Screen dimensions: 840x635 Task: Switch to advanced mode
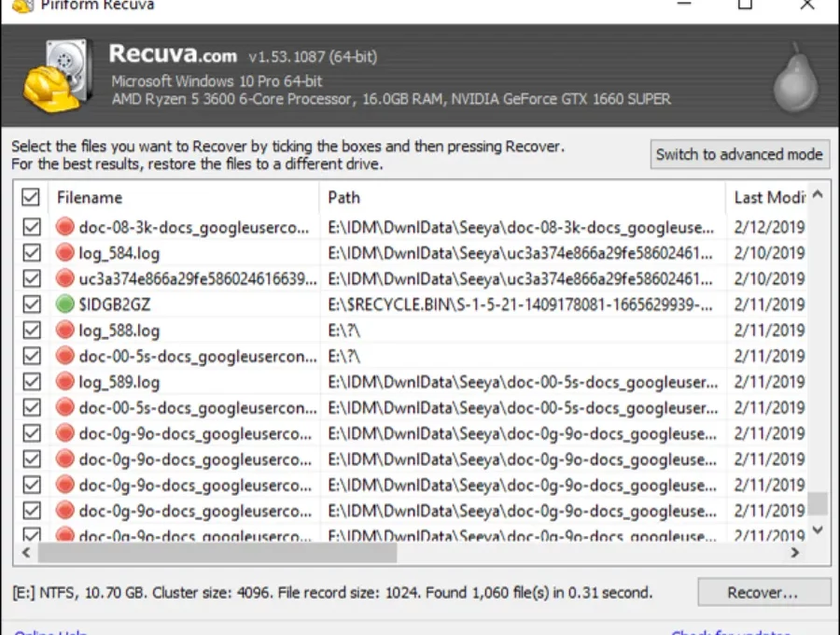(x=739, y=154)
